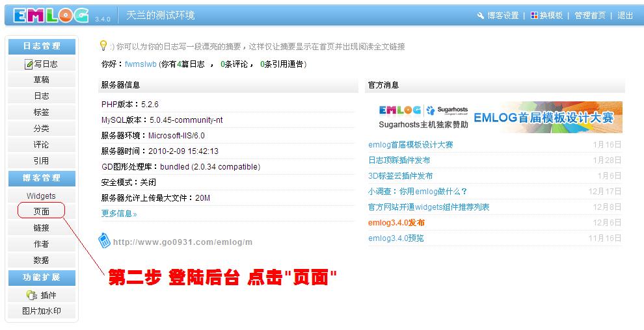Open news emlog3.4.0发布

coord(396,223)
